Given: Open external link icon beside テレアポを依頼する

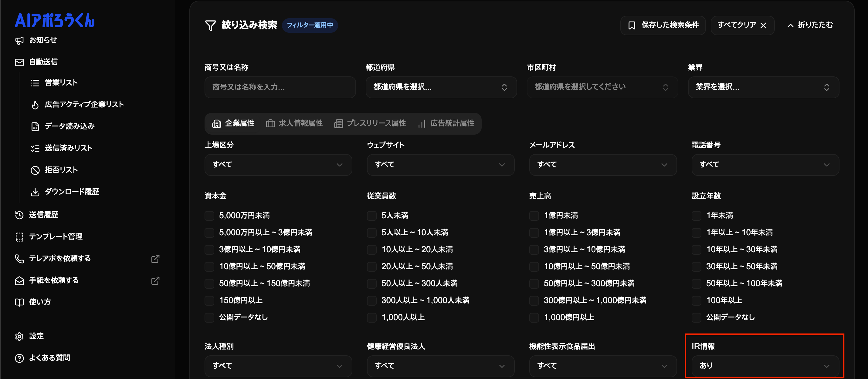Looking at the screenshot, I should [155, 259].
